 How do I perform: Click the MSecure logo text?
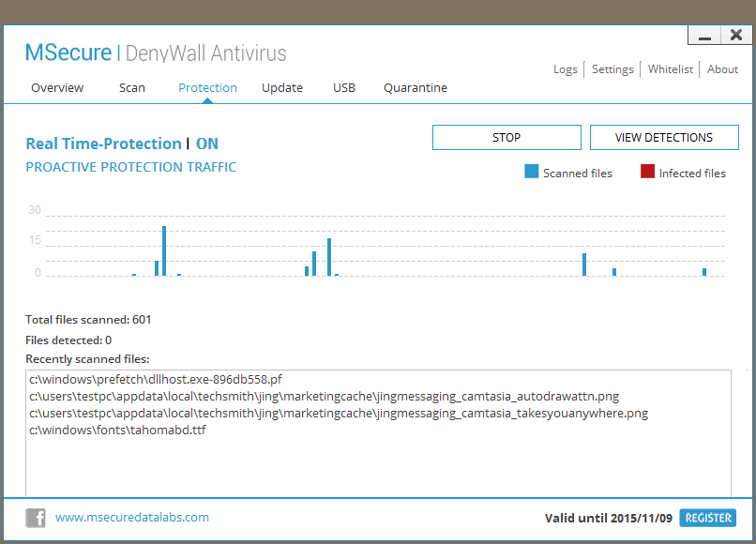[x=68, y=53]
